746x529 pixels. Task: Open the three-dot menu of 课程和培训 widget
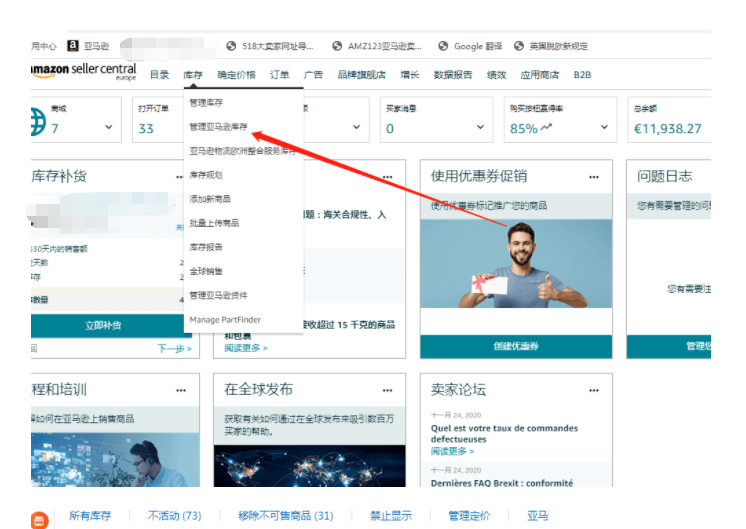pyautogui.click(x=181, y=391)
